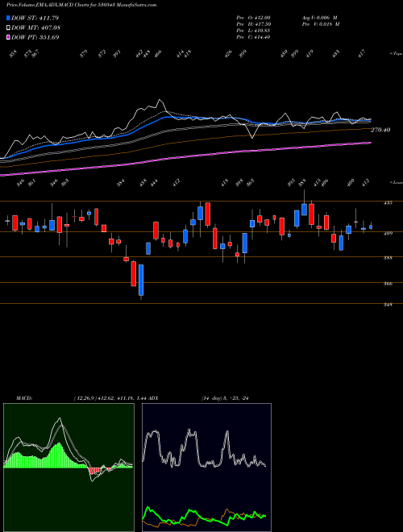The height and width of the screenshot is (532, 403).
Task: Select the 'DOW MT: 407.08' legend text
Action: click(x=35, y=27)
